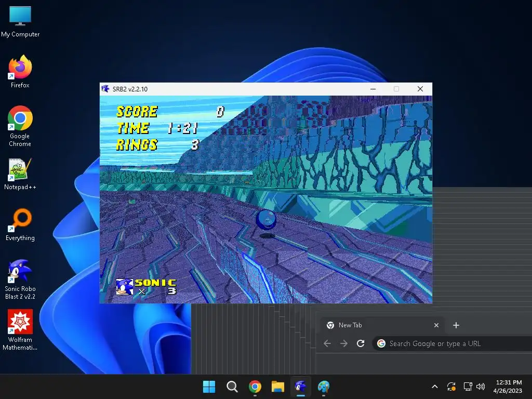Image resolution: width=532 pixels, height=399 pixels.
Task: Close the SRB2 v2.2.10 window
Action: click(420, 89)
